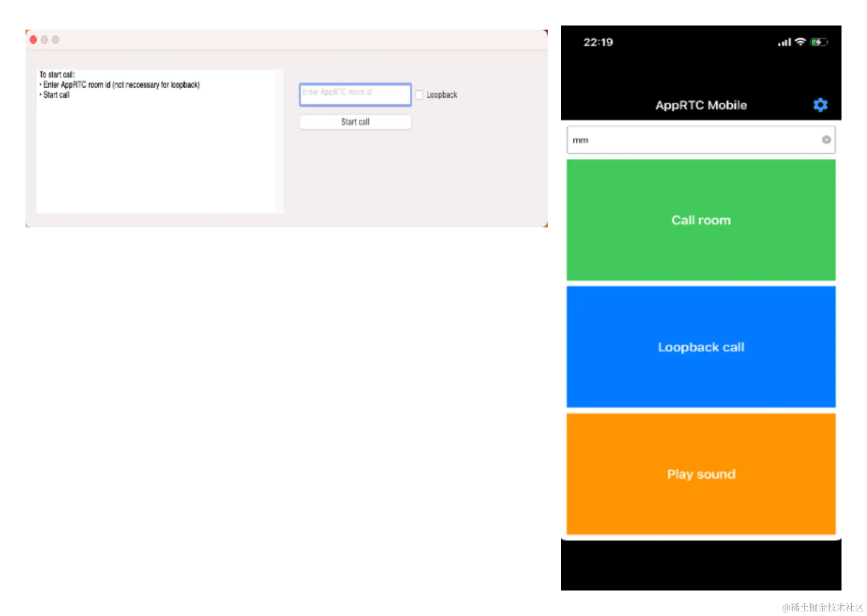Screen dimensions: 867x616
Task: Tap the Wi-Fi icon in the phone status bar
Action: point(800,42)
